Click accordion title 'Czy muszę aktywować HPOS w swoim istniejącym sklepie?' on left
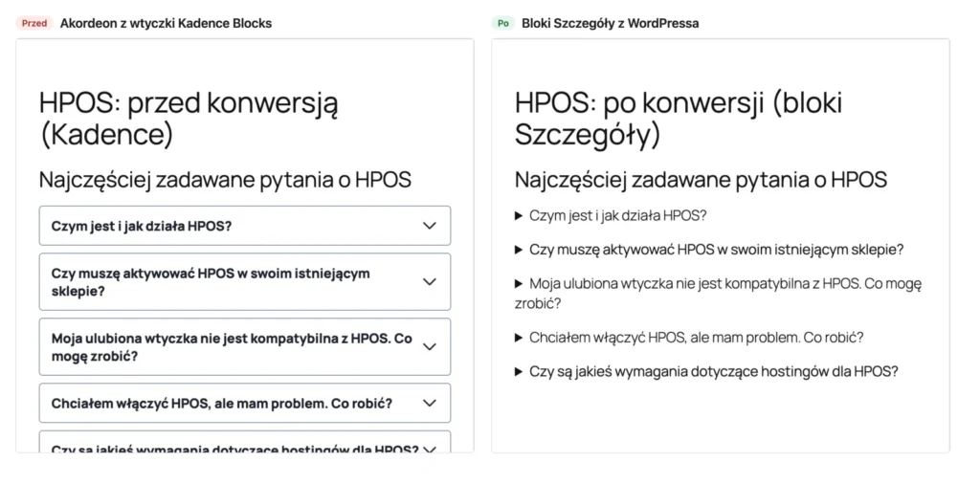 click(x=211, y=282)
